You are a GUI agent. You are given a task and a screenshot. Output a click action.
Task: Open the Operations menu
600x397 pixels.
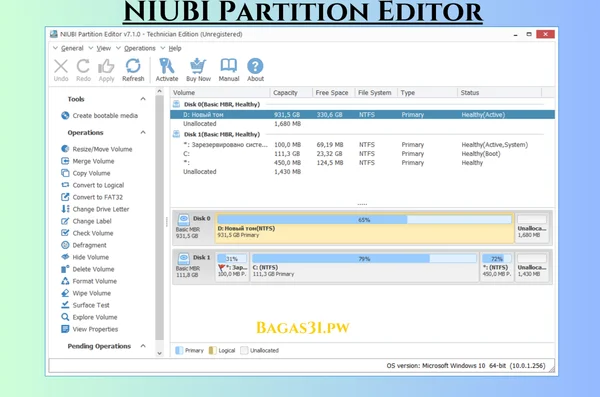point(140,48)
